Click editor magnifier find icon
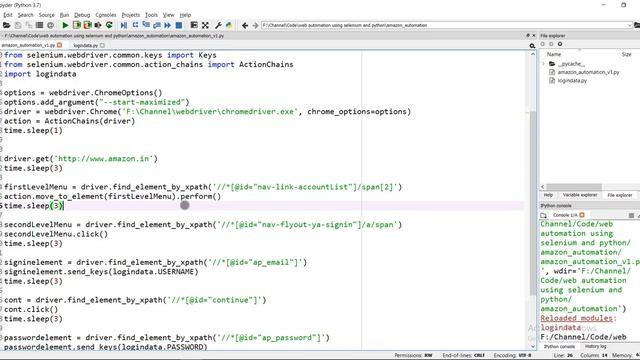This screenshot has height=360, width=640. (x=532, y=46)
